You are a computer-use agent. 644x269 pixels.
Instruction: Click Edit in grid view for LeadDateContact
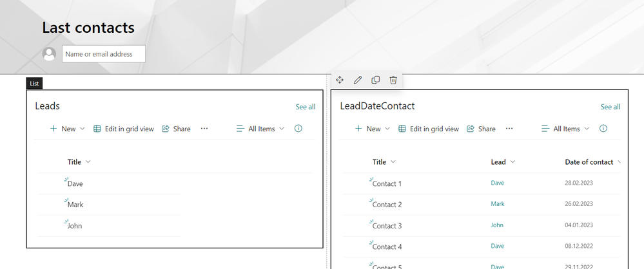429,129
